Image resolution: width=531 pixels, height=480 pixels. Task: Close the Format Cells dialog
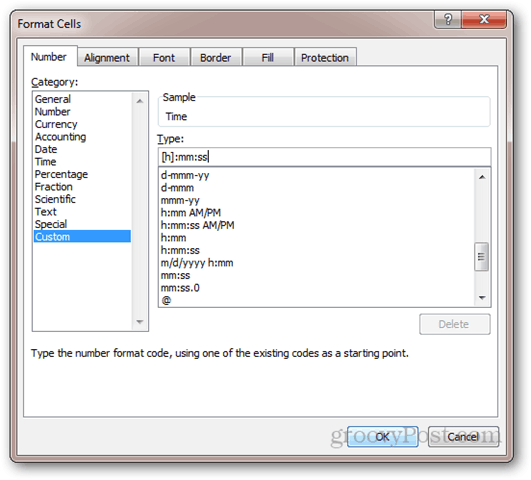[484, 19]
